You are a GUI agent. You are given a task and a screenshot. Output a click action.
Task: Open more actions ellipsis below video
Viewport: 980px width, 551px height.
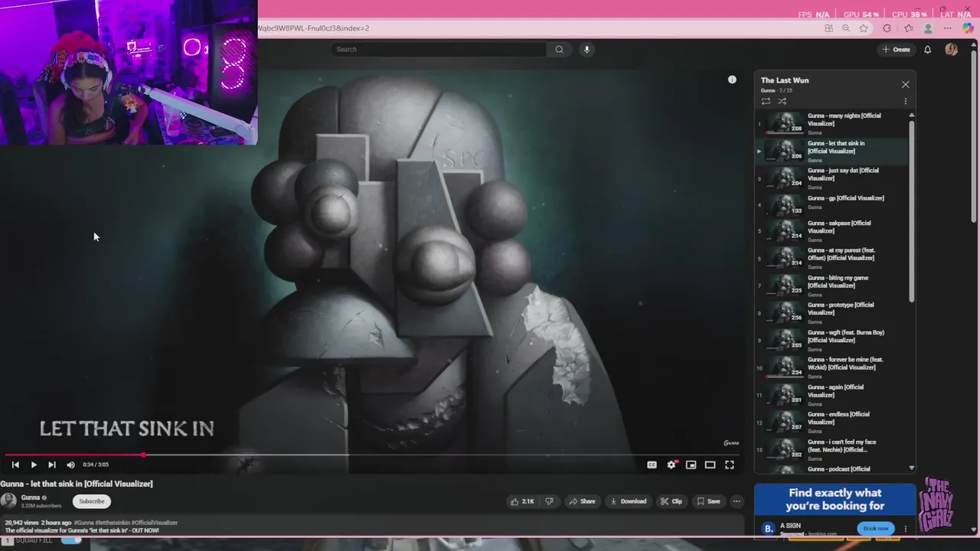click(737, 501)
